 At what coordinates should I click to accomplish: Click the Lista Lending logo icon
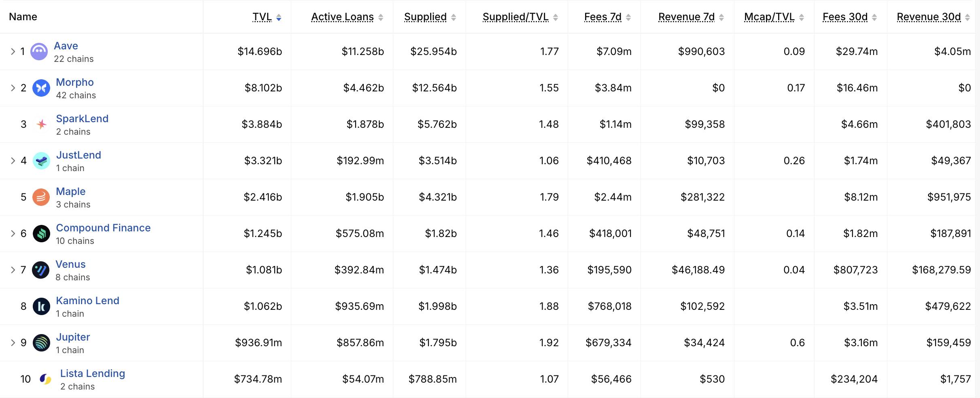pyautogui.click(x=45, y=379)
